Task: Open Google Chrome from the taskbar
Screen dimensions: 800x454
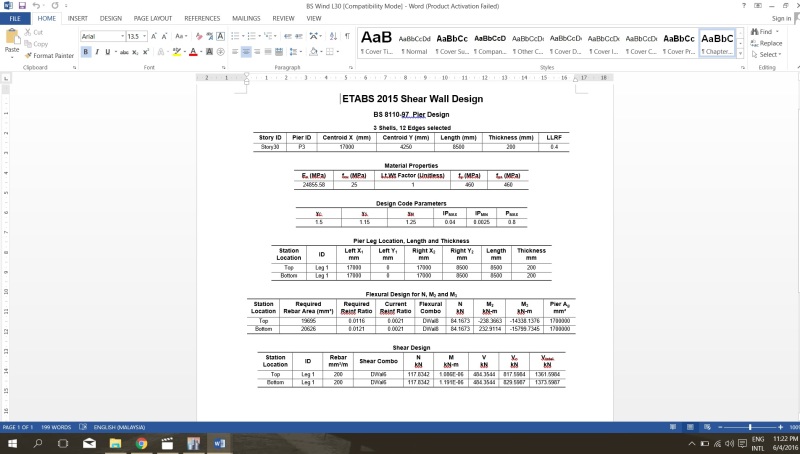Action: point(141,443)
